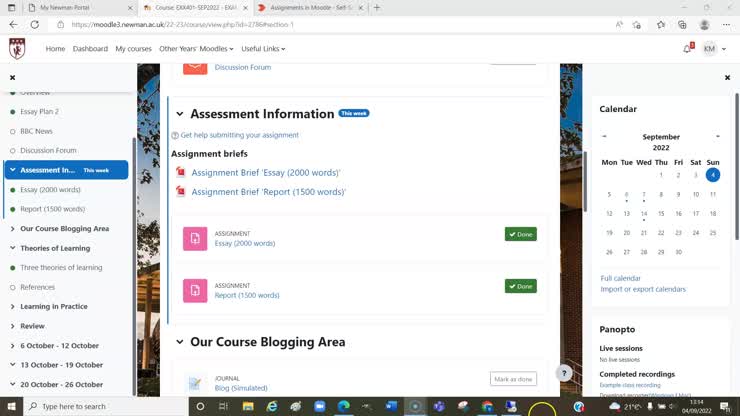Open Get help submitting your assignment link
The height and width of the screenshot is (416, 740).
(239, 135)
